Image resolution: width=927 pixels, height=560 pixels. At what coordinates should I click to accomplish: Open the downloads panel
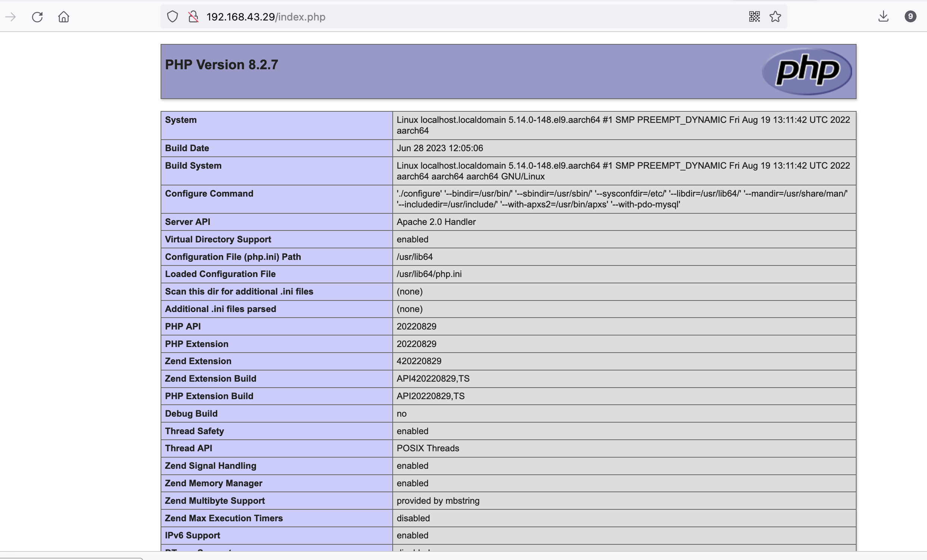click(x=883, y=17)
